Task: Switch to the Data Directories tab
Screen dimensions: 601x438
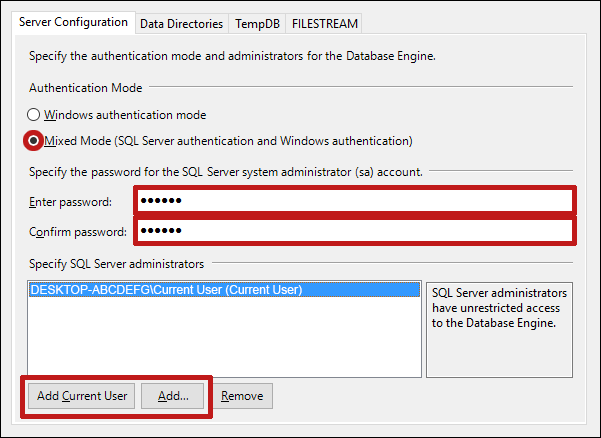Action: (x=181, y=23)
